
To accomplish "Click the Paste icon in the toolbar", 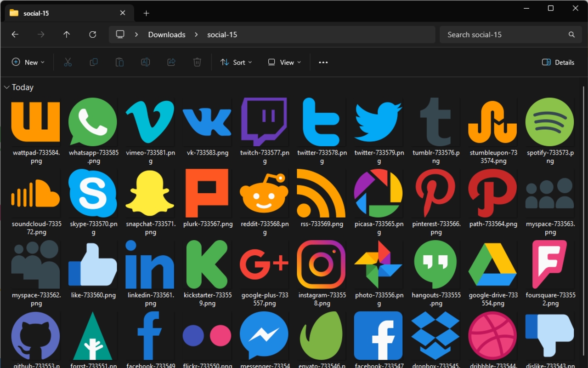I will 119,62.
